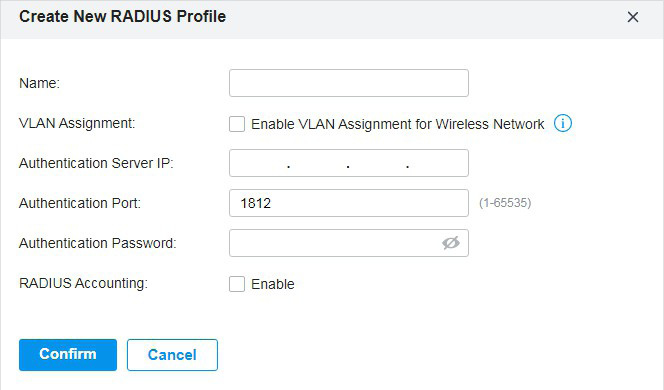
Task: Click first octet of Authentication Server IP
Action: 260,163
